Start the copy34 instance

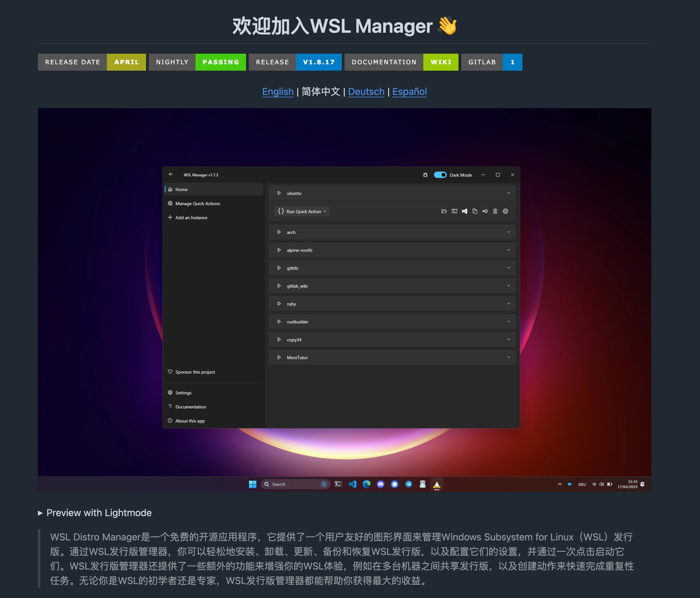click(x=279, y=340)
